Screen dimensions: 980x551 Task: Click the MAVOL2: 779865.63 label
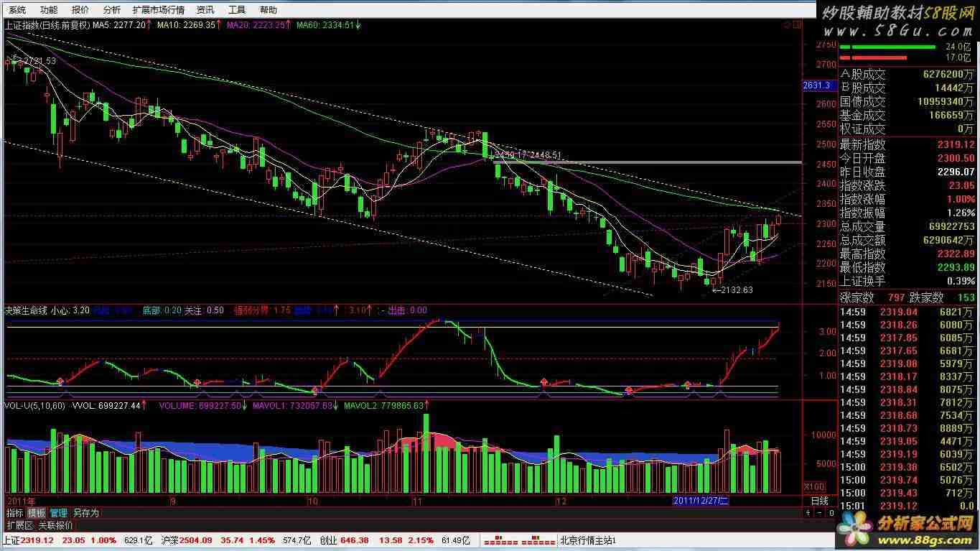pos(387,406)
